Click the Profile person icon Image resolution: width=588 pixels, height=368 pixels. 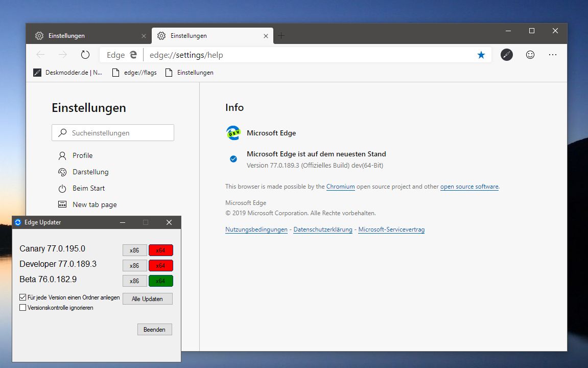pos(62,156)
